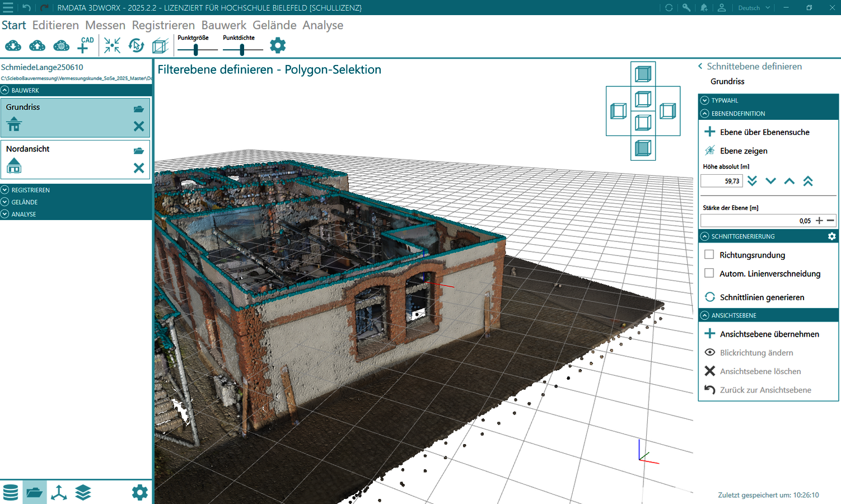
Task: Open the Grundriss folder icon
Action: [139, 109]
